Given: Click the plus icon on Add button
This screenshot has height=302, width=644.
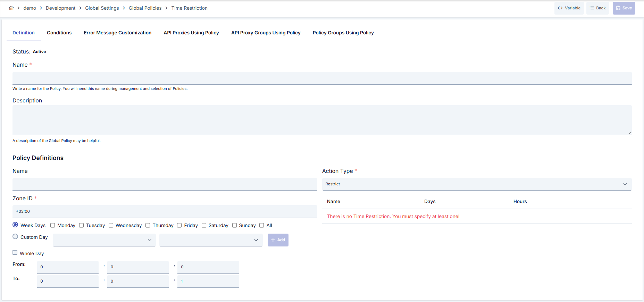Looking at the screenshot, I should [273, 240].
